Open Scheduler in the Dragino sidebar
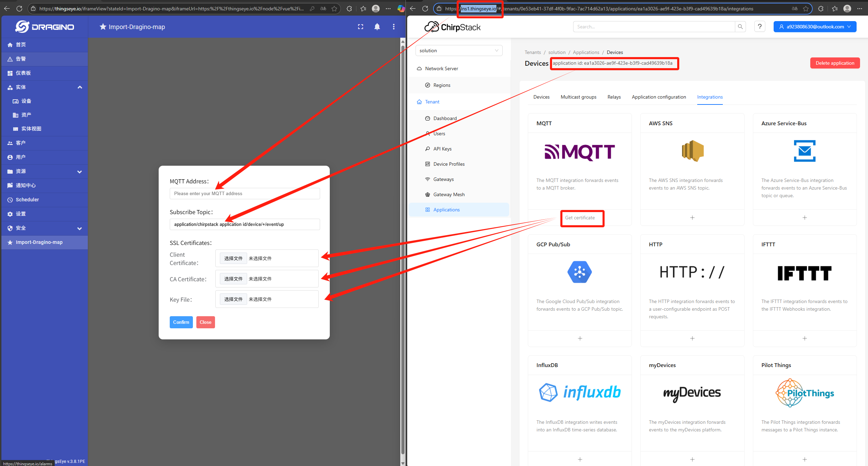 (x=45, y=200)
